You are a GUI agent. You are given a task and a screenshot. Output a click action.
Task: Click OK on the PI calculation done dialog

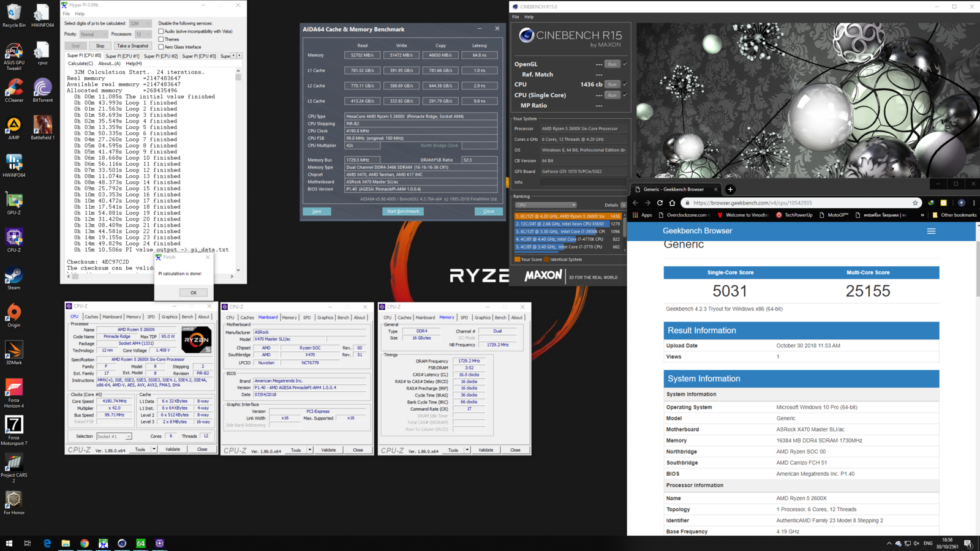[x=194, y=293]
